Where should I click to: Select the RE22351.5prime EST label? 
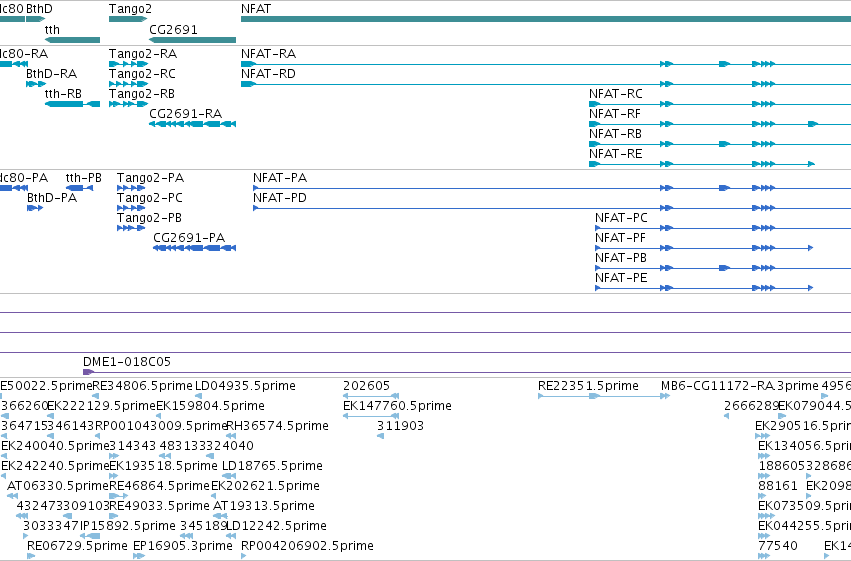[x=588, y=386]
